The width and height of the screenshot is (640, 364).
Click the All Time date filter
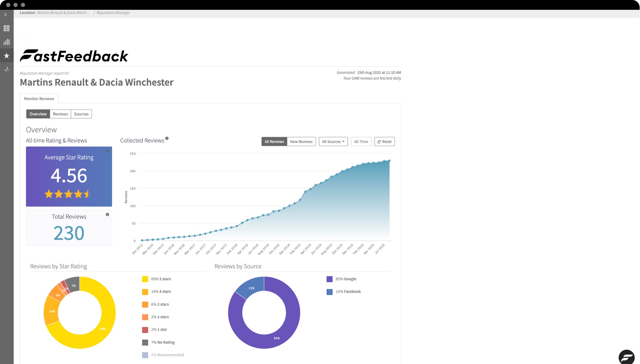pos(361,142)
